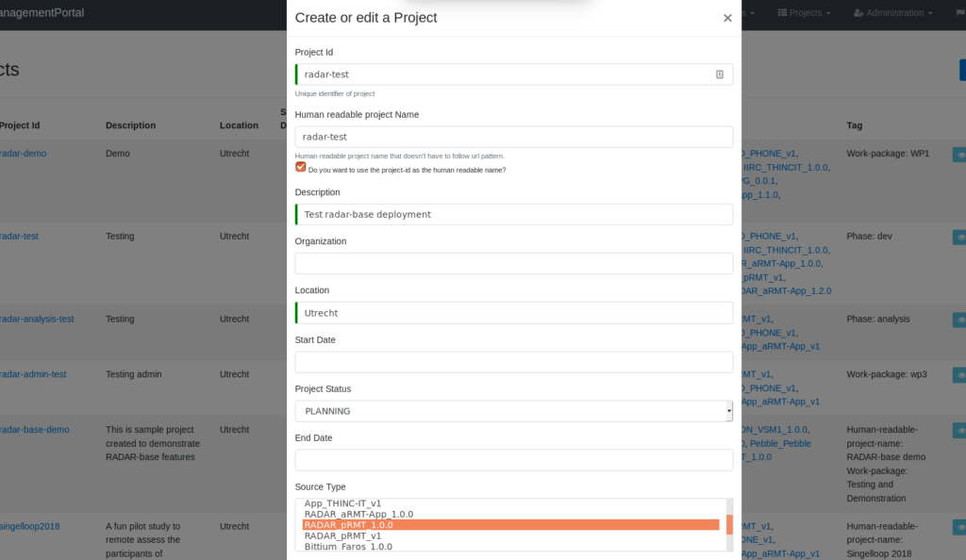Uncheck use project-id as human readable name
The height and width of the screenshot is (560, 966).
click(301, 167)
